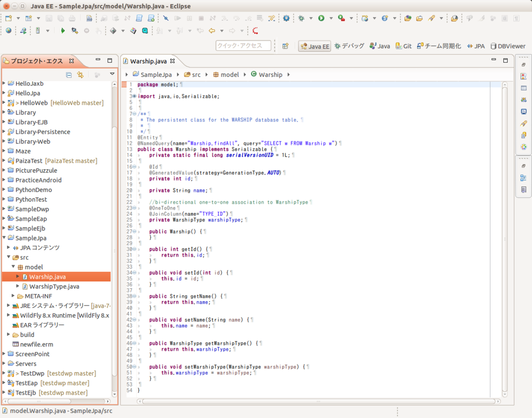Collapse the Javadoc comment fold at line 7
Image resolution: width=532 pixels, height=418 pixels.
135,114
